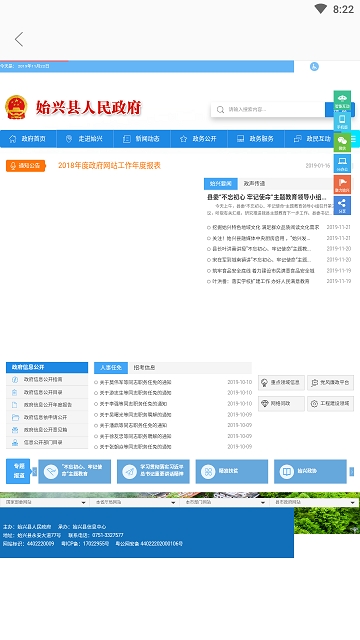Open the "不忘初心、牢记使命"主题教育 banner card
The image size is (360, 640).
[74, 471]
